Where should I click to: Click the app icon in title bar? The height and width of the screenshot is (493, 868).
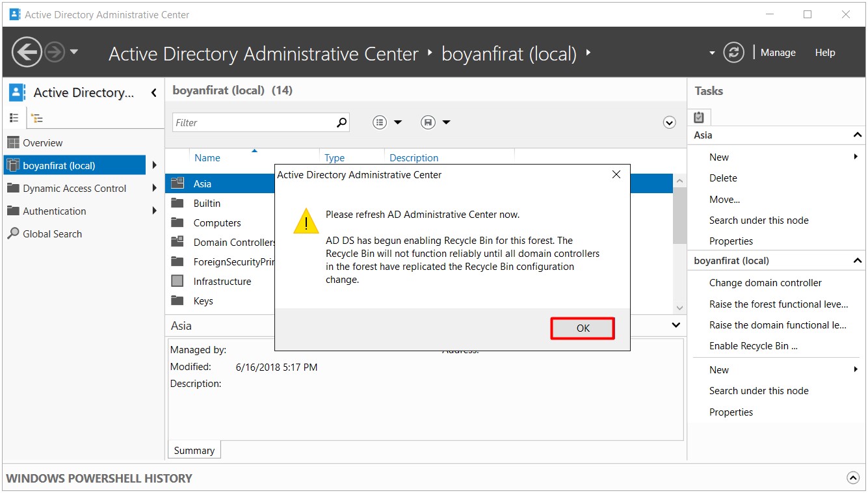pyautogui.click(x=14, y=14)
